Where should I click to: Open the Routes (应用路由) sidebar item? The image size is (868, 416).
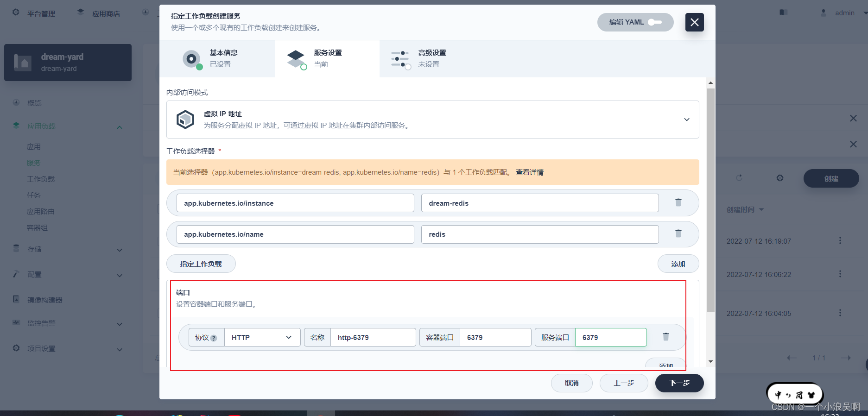41,211
